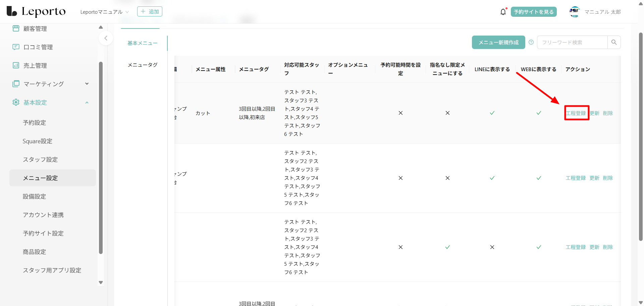Click the ＋追加 button

150,11
